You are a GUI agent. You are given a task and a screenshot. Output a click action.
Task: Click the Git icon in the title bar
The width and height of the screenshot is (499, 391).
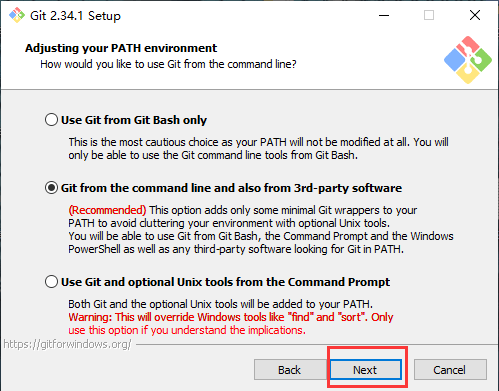pyautogui.click(x=17, y=15)
